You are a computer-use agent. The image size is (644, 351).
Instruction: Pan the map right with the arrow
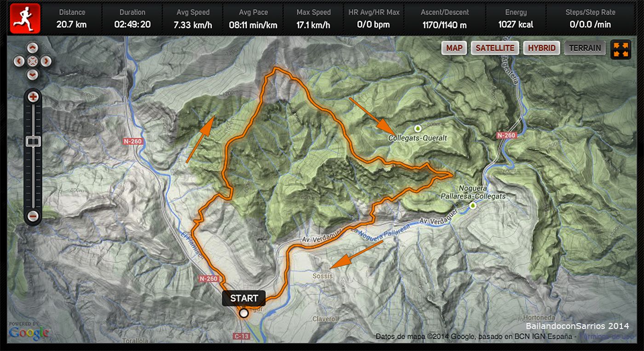[46, 61]
